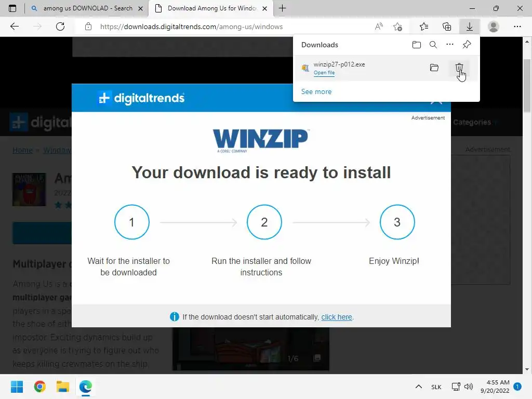Viewport: 532px width, 399px height.
Task: Switch to the among us DOWNLOAD Search tab
Action: pos(87,8)
